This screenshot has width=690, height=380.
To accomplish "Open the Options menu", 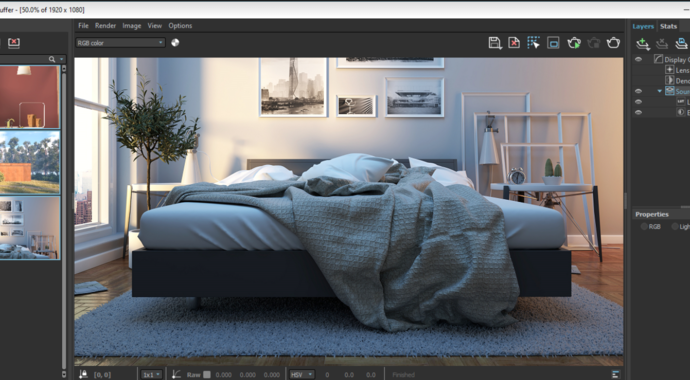I will [180, 26].
